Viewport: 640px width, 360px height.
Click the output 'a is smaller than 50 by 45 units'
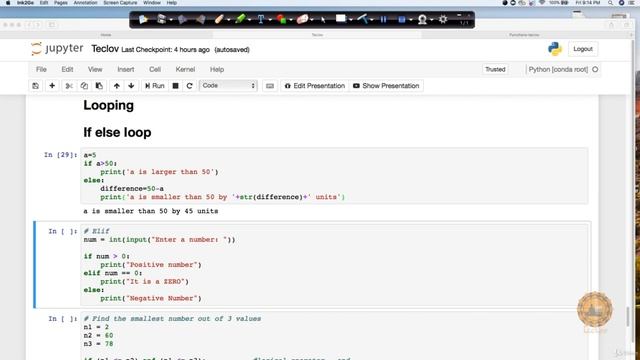[x=151, y=211]
